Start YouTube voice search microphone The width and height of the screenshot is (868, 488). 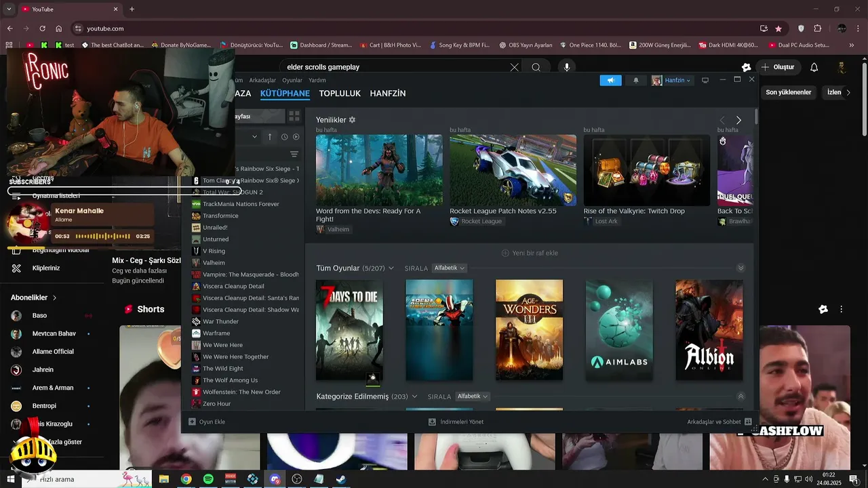coord(567,67)
